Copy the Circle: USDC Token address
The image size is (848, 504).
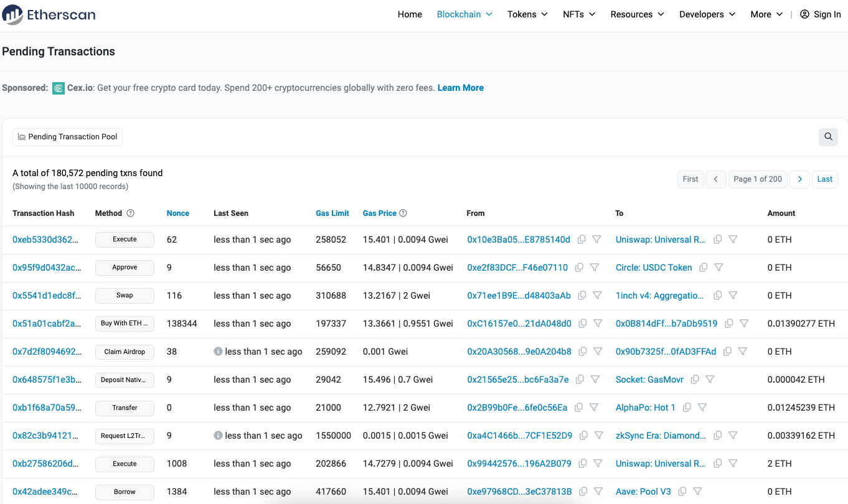(x=704, y=268)
